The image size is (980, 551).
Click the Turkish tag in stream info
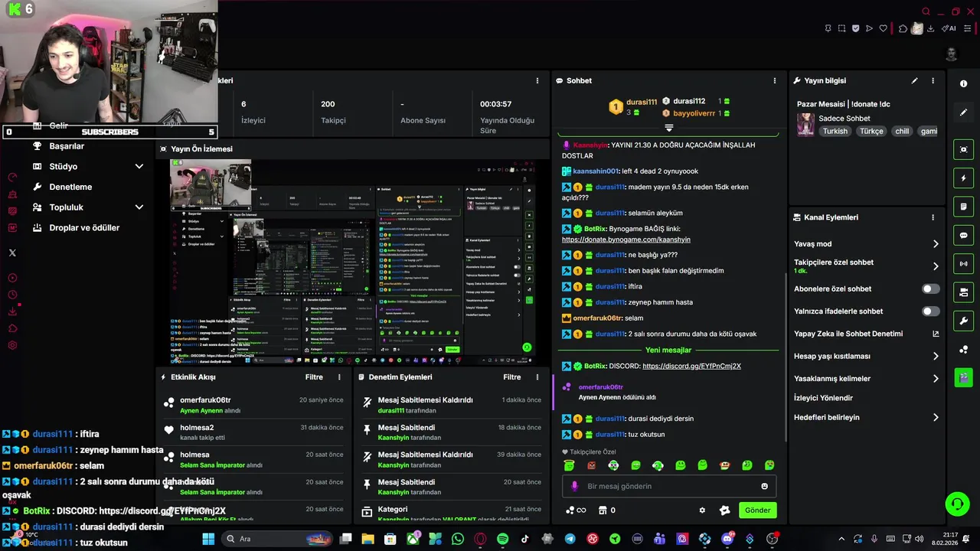coord(835,132)
